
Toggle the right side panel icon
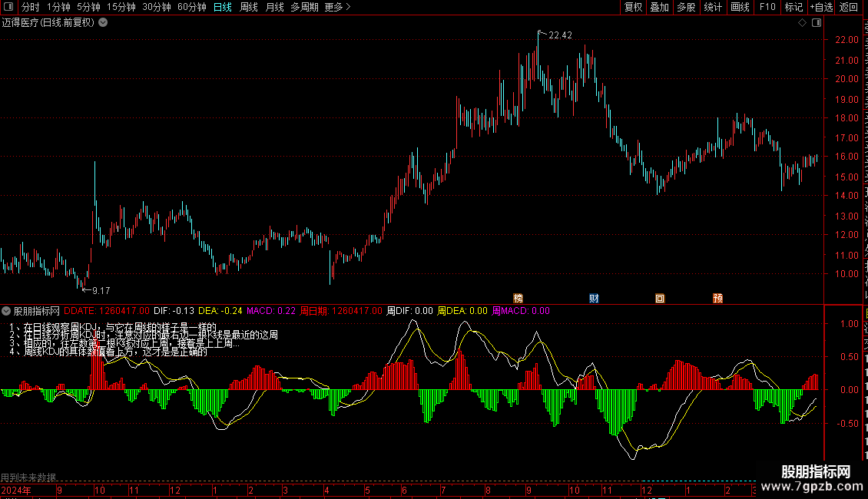click(817, 23)
